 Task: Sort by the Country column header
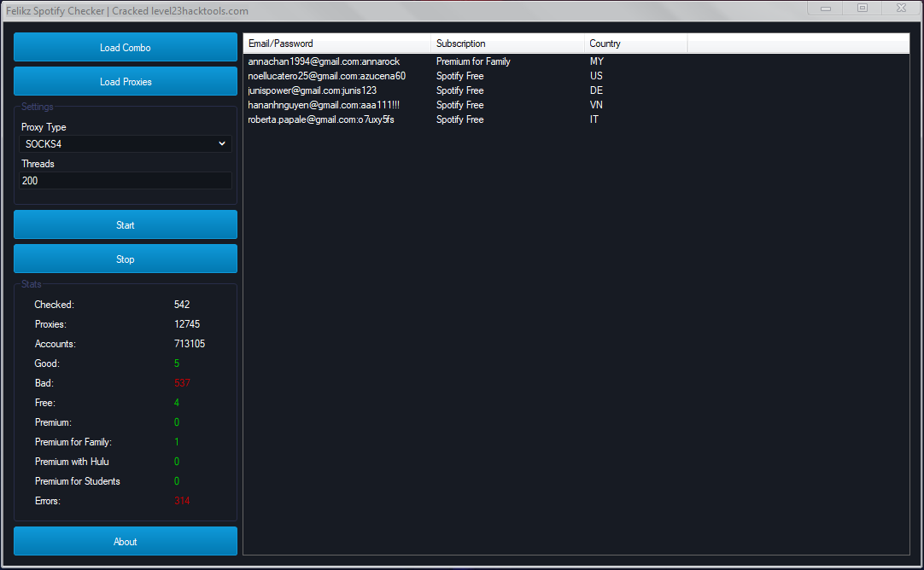[x=636, y=44]
